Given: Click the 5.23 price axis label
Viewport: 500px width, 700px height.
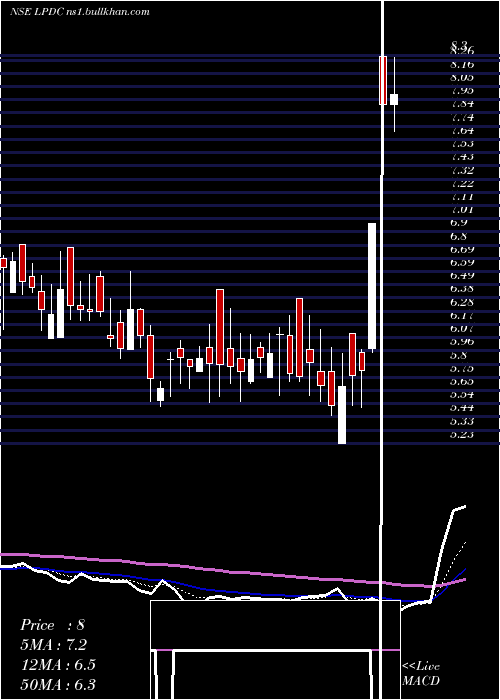Looking at the screenshot, I should tap(462, 434).
